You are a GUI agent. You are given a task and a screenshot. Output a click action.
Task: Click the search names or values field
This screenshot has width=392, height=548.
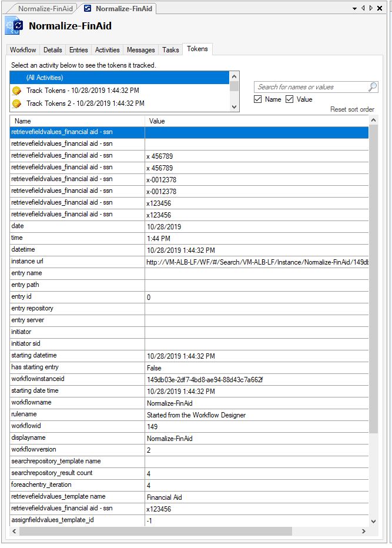coord(310,87)
